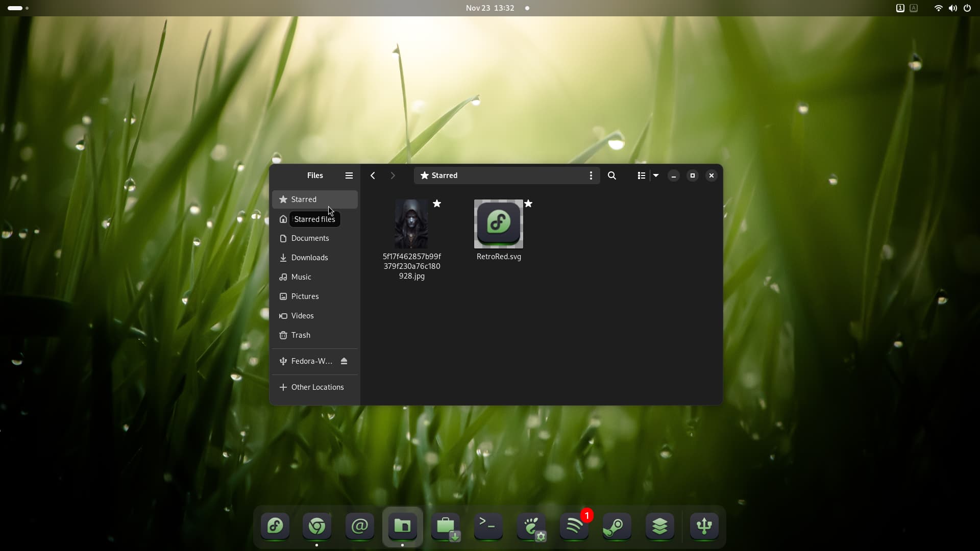Click the Files icon in the dock
Screen dimensions: 980x551
[x=403, y=526]
